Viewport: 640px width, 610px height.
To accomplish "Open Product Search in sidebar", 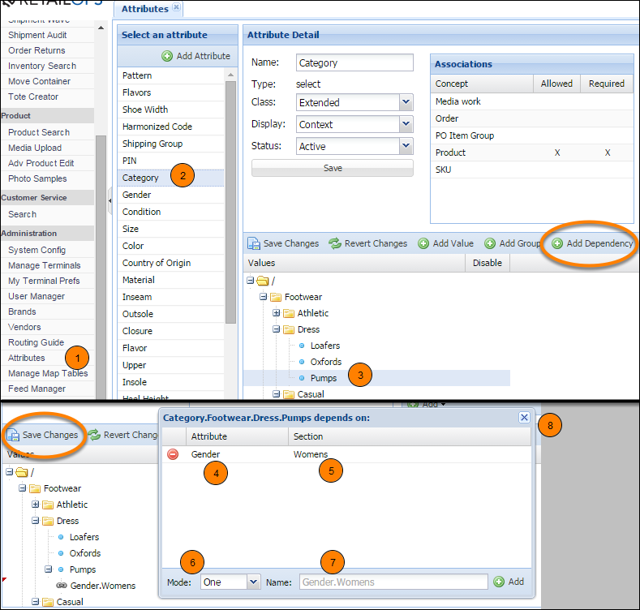I will (39, 132).
